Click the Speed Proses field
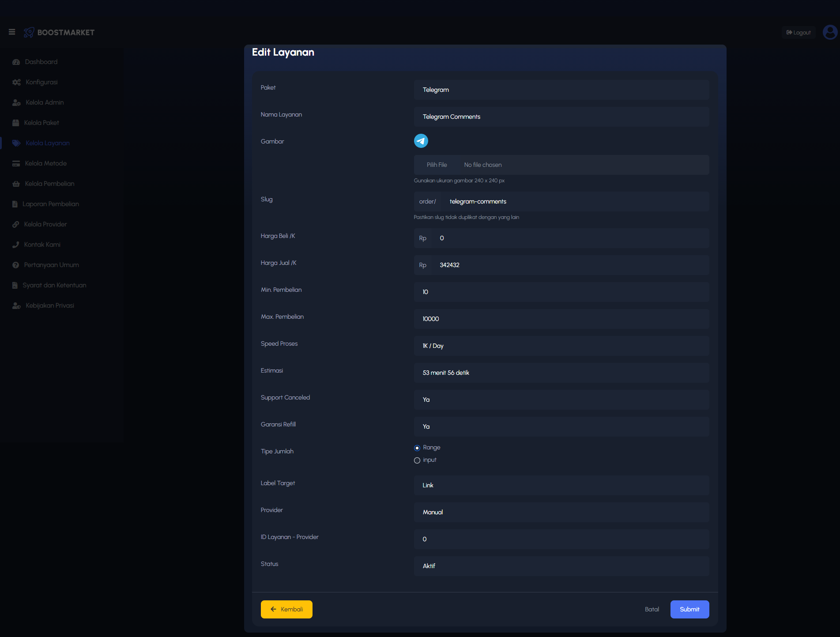Image resolution: width=840 pixels, height=637 pixels. [x=561, y=346]
